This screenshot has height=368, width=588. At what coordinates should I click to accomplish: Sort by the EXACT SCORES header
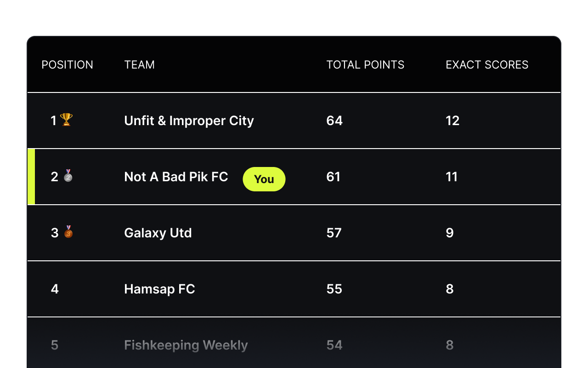click(486, 64)
